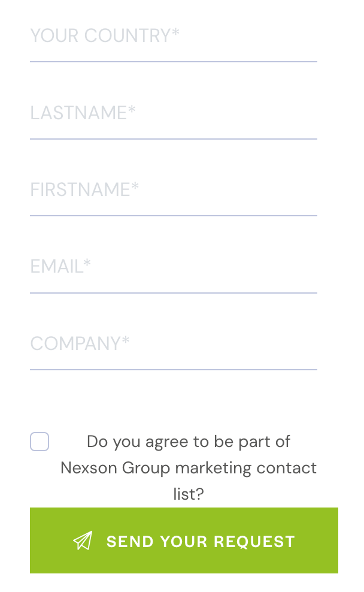Viewport: 364px width, 592px height.
Task: Click the EMAIL* placeholder label
Action: pos(60,266)
